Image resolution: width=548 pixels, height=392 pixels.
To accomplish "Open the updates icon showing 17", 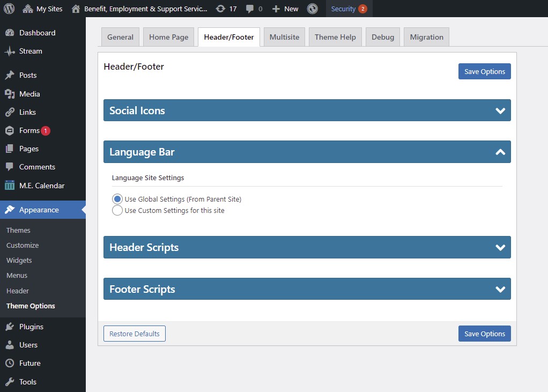I will (220, 9).
